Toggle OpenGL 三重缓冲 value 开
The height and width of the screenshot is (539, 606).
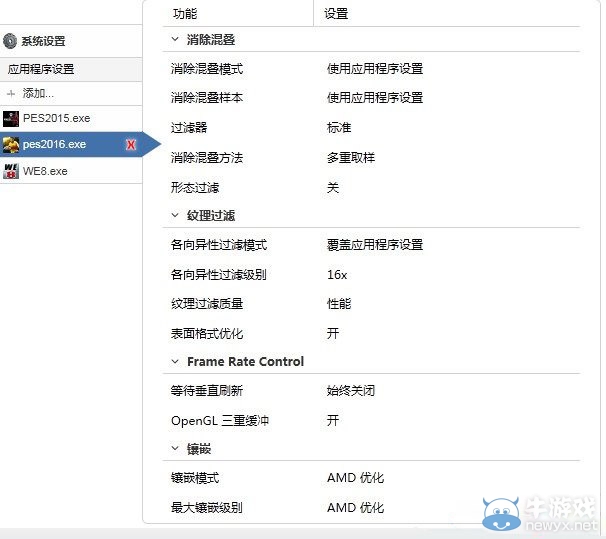pyautogui.click(x=333, y=420)
